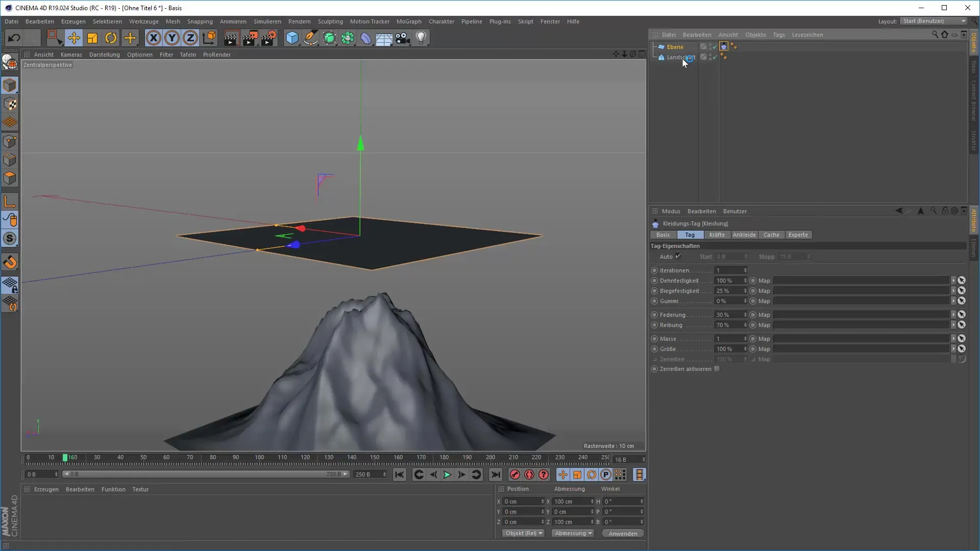Expand the Größe Map field arrow

click(953, 349)
